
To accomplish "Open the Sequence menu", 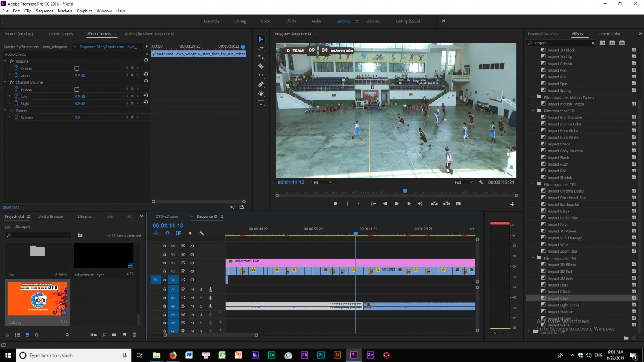I will pyautogui.click(x=45, y=11).
